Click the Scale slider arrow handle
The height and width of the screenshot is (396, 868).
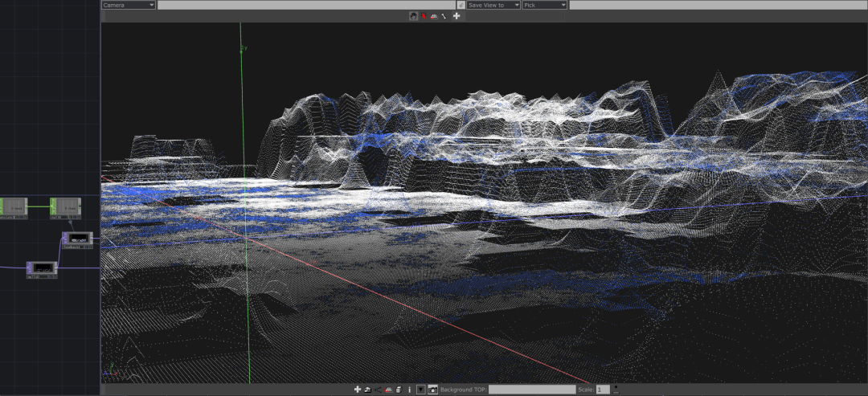tap(616, 389)
